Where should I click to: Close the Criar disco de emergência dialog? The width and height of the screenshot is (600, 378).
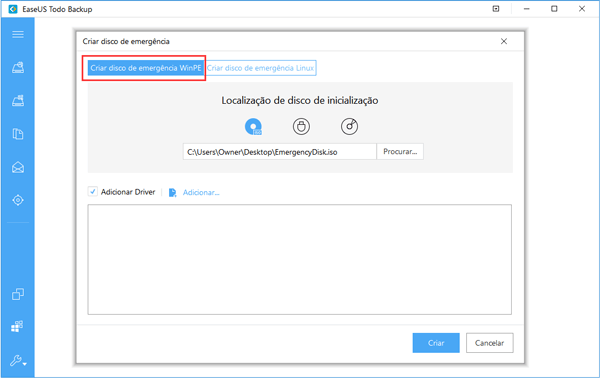click(x=504, y=41)
